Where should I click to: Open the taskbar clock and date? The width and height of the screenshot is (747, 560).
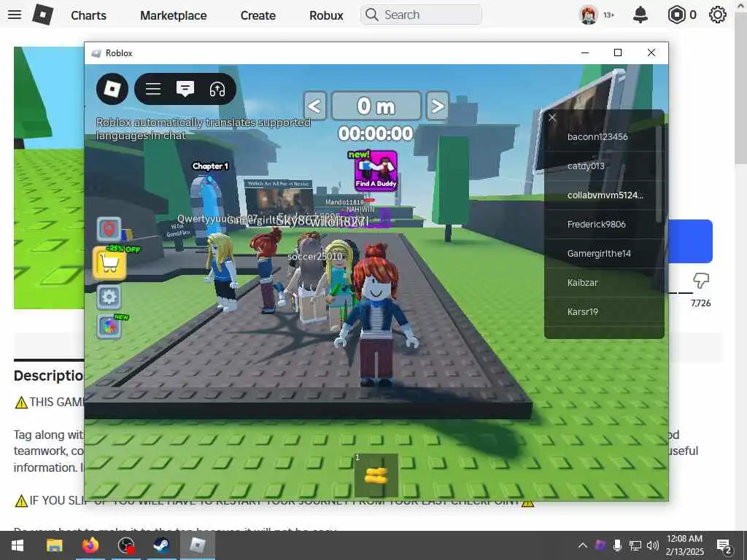684,545
